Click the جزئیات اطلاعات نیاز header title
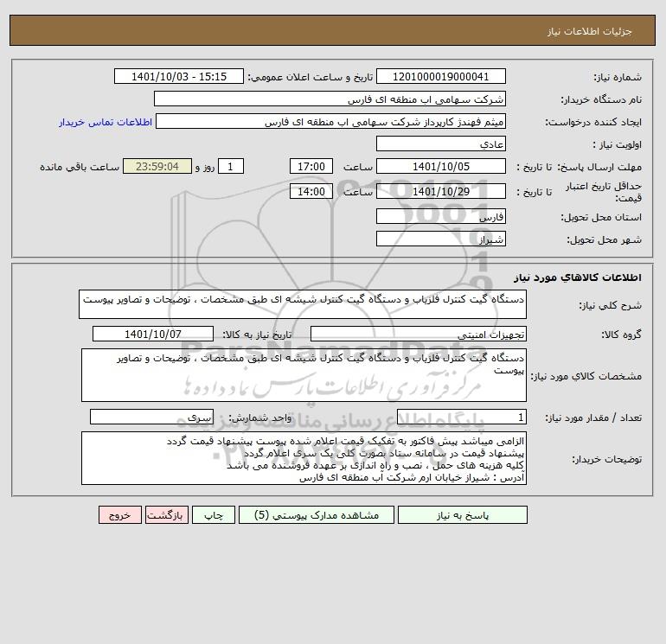The width and height of the screenshot is (666, 644). 590,31
